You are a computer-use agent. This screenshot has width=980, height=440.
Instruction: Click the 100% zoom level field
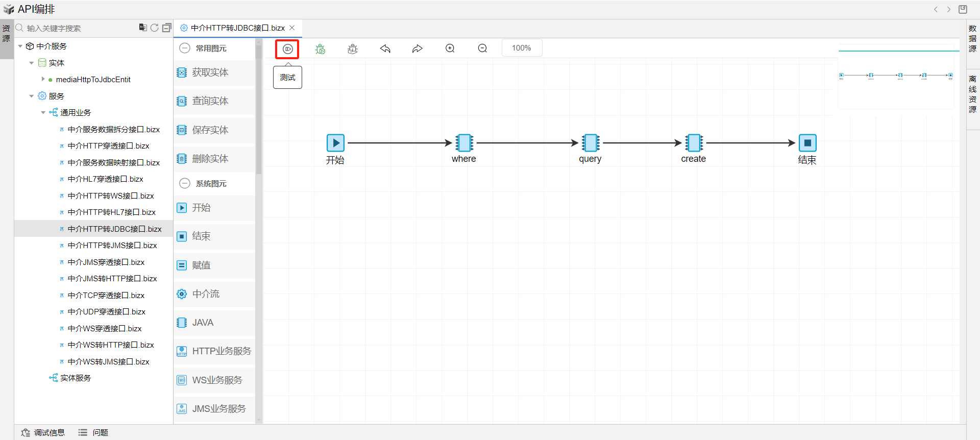click(521, 48)
